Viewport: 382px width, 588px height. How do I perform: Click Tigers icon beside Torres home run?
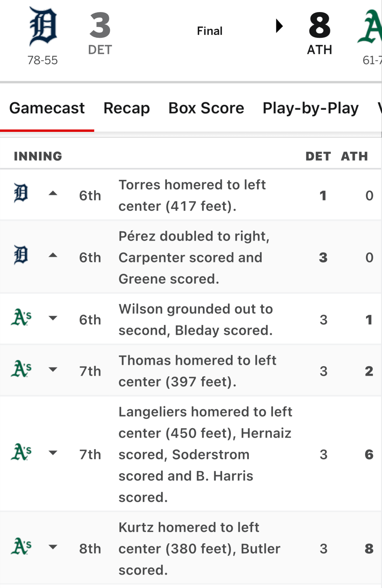(21, 193)
